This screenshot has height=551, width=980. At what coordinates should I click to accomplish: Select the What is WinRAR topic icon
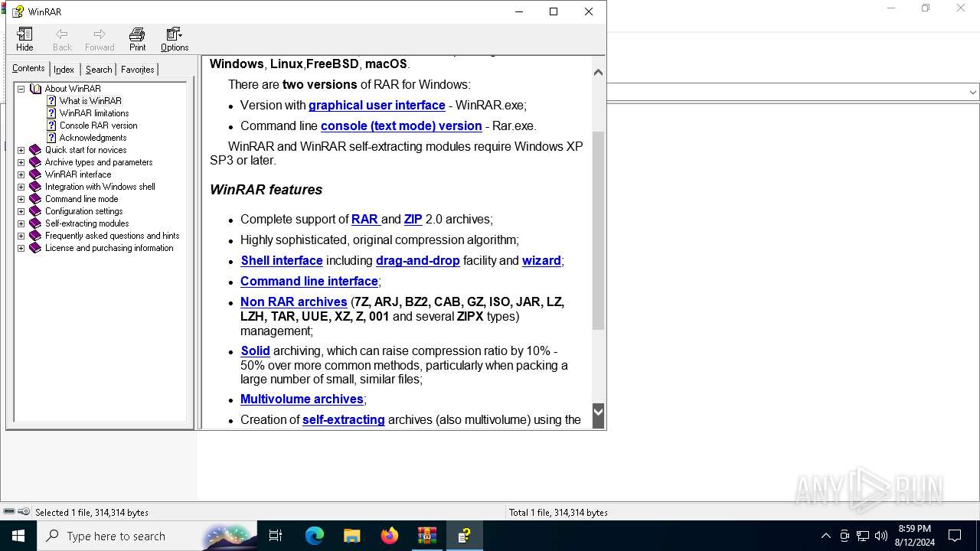coord(51,101)
